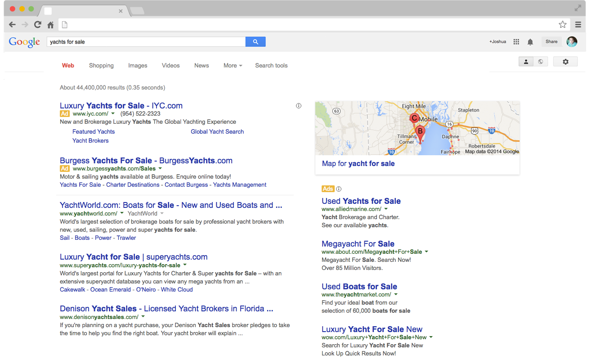This screenshot has width=592, height=364.
Task: Open the Ocean Emerald sitelink
Action: coord(111,290)
